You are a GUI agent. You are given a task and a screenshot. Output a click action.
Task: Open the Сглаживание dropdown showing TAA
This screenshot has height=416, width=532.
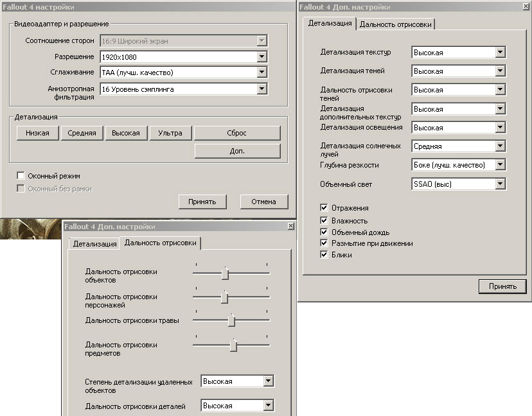184,72
